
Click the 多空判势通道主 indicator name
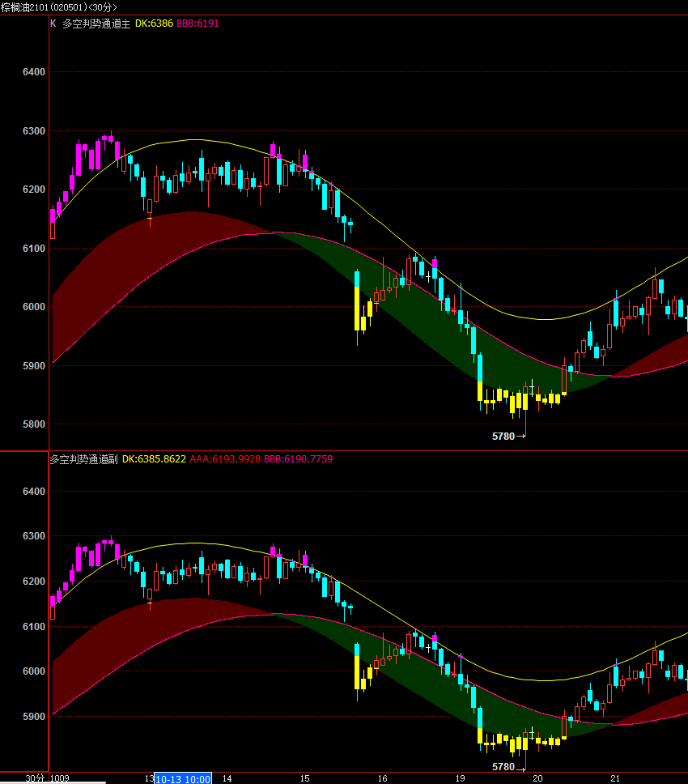point(96,23)
